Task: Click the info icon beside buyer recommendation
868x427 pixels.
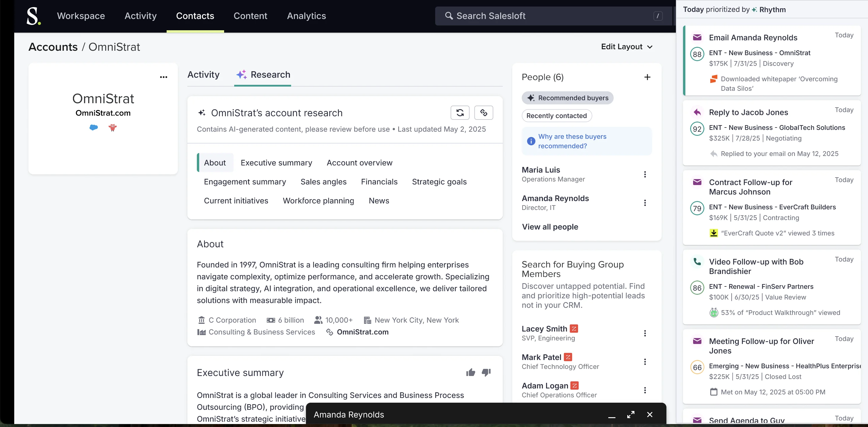Action: pos(531,141)
